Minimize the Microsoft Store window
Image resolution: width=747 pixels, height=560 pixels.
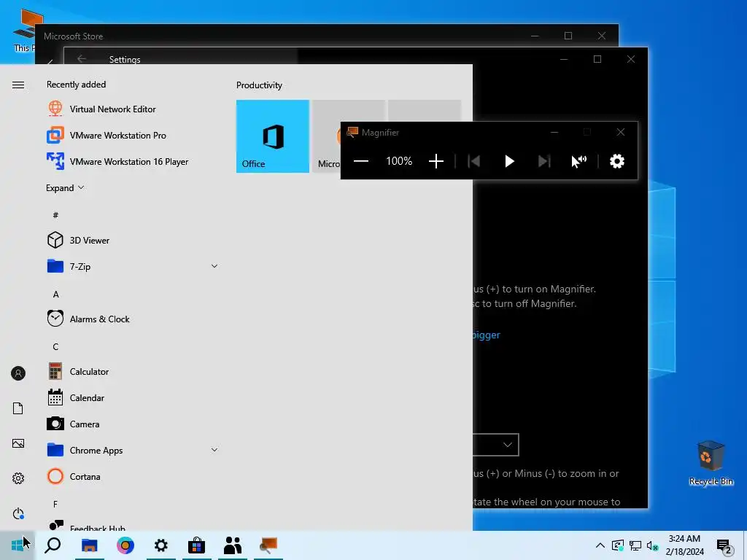(535, 36)
